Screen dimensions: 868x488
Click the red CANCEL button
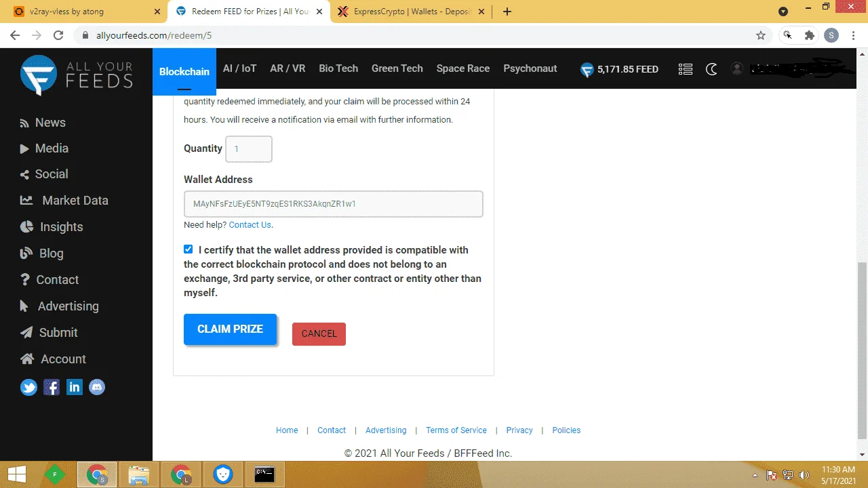pyautogui.click(x=319, y=333)
